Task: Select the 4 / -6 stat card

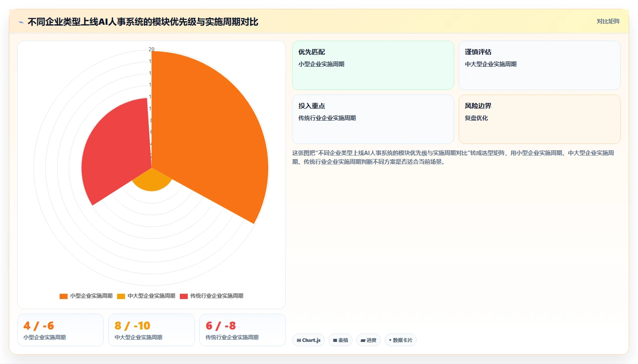Action: 61,330
